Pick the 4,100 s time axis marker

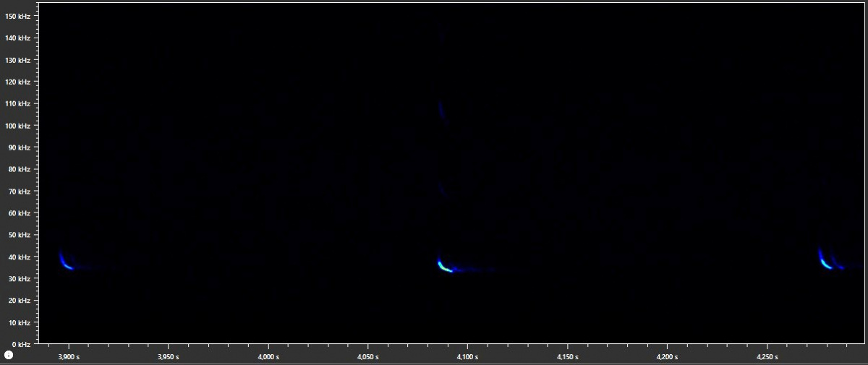(467, 357)
